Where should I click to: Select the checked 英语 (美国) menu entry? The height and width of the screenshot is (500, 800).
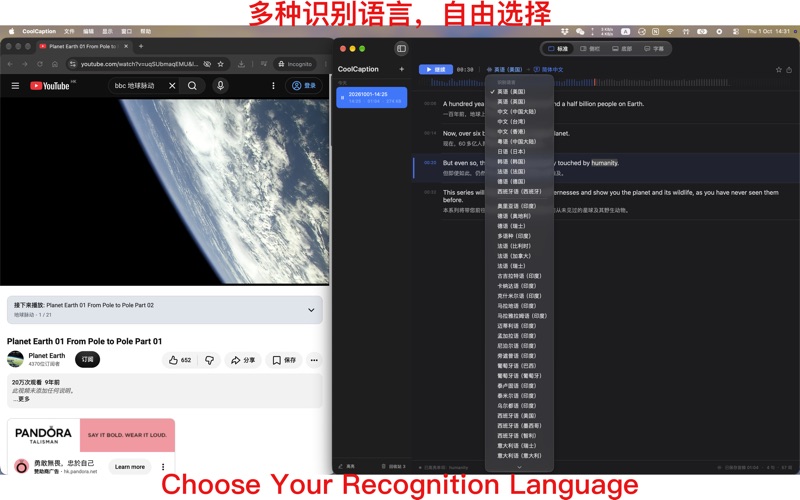click(x=511, y=92)
